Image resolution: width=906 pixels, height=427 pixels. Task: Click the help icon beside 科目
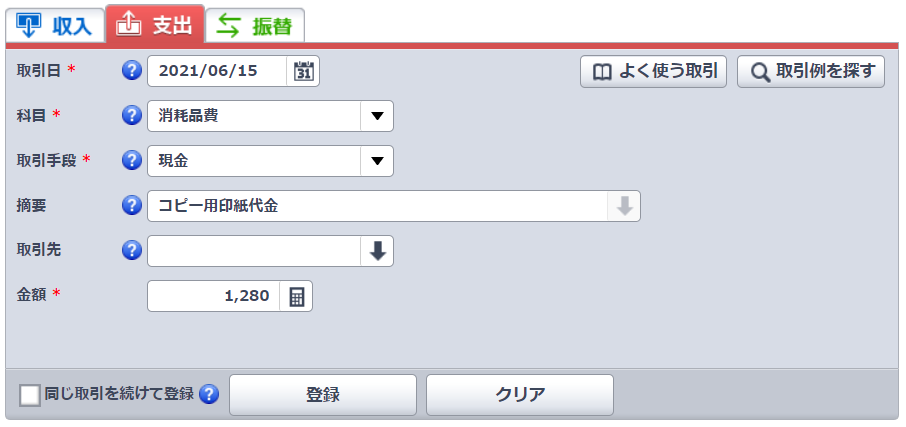point(132,116)
